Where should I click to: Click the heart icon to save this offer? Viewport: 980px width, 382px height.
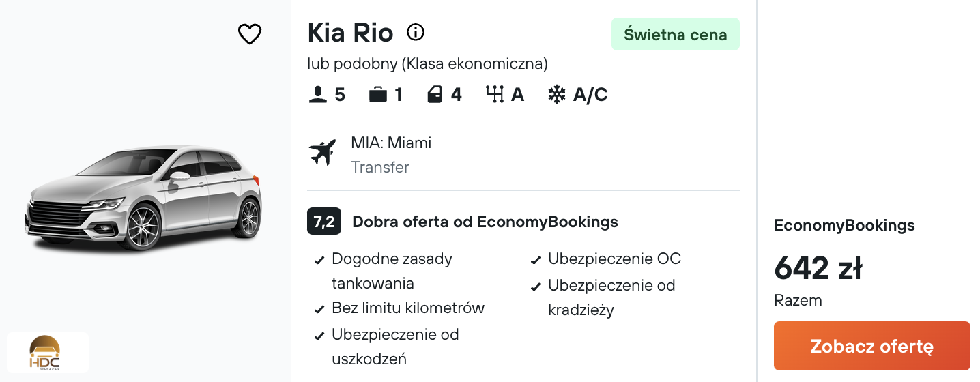pyautogui.click(x=250, y=34)
